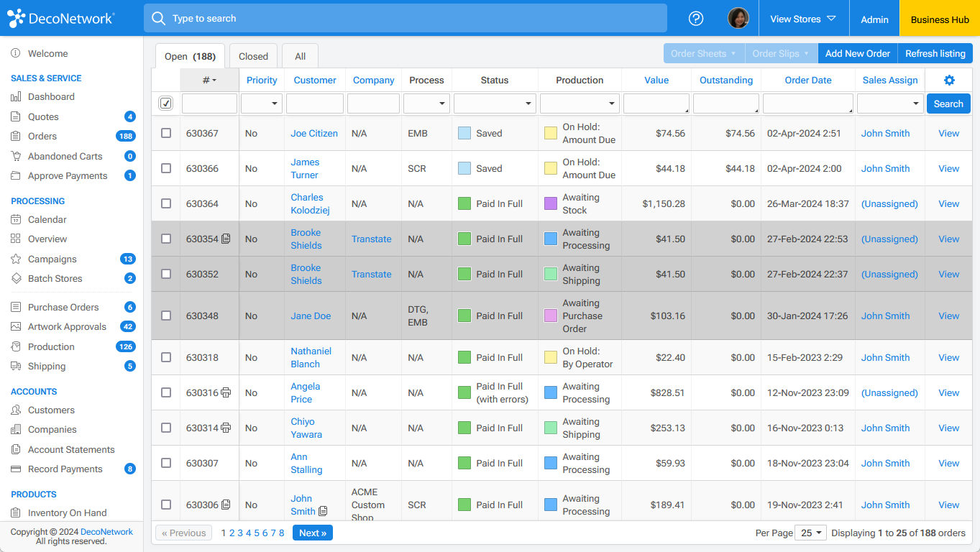This screenshot has height=552, width=980.
Task: Click inside the Customer filter field
Action: point(314,103)
